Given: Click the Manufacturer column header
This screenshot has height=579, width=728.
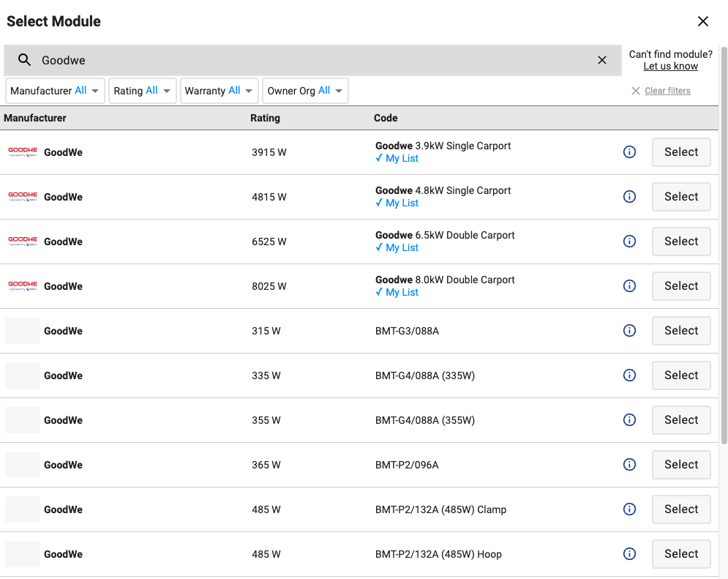Looking at the screenshot, I should [x=35, y=118].
